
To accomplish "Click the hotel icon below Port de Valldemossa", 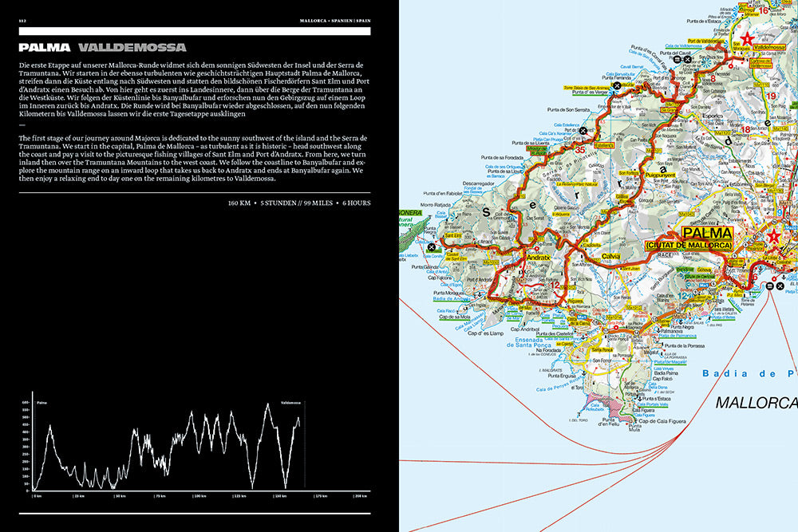I will 678,59.
